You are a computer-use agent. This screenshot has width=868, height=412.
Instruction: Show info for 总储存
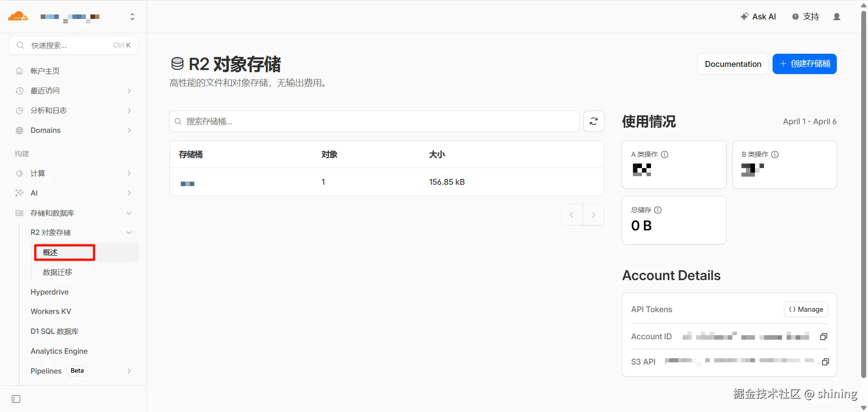click(658, 210)
